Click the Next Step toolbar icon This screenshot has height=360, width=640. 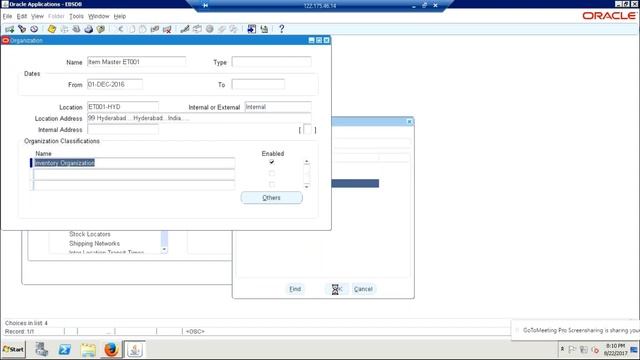[64, 29]
